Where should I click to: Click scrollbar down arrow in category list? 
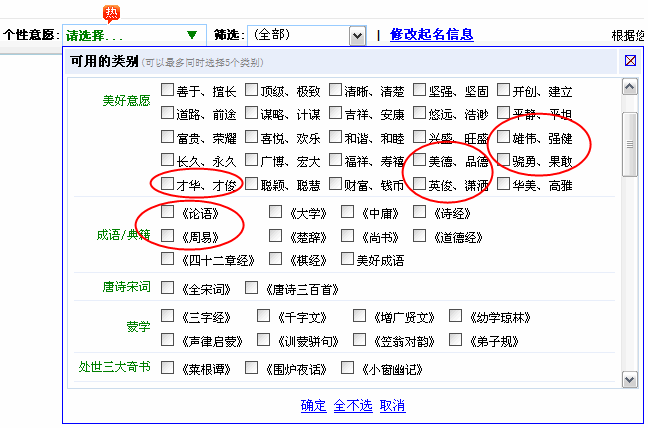(x=630, y=381)
